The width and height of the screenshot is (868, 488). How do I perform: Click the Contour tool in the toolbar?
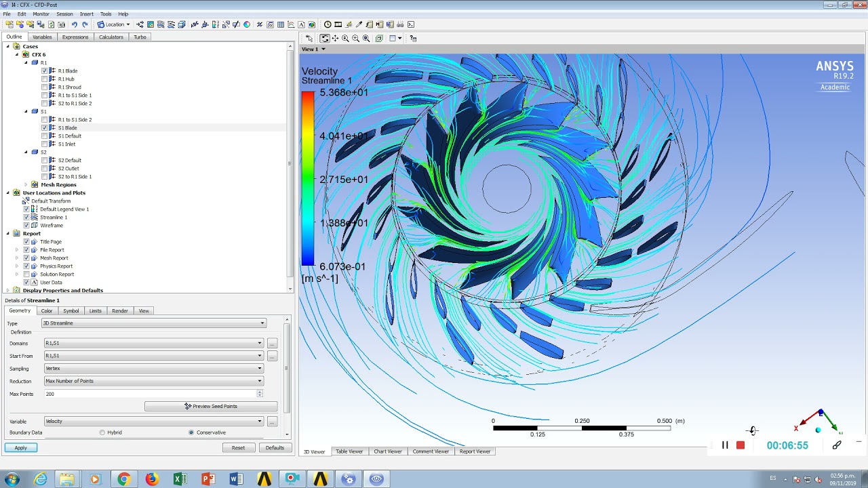pyautogui.click(x=151, y=24)
